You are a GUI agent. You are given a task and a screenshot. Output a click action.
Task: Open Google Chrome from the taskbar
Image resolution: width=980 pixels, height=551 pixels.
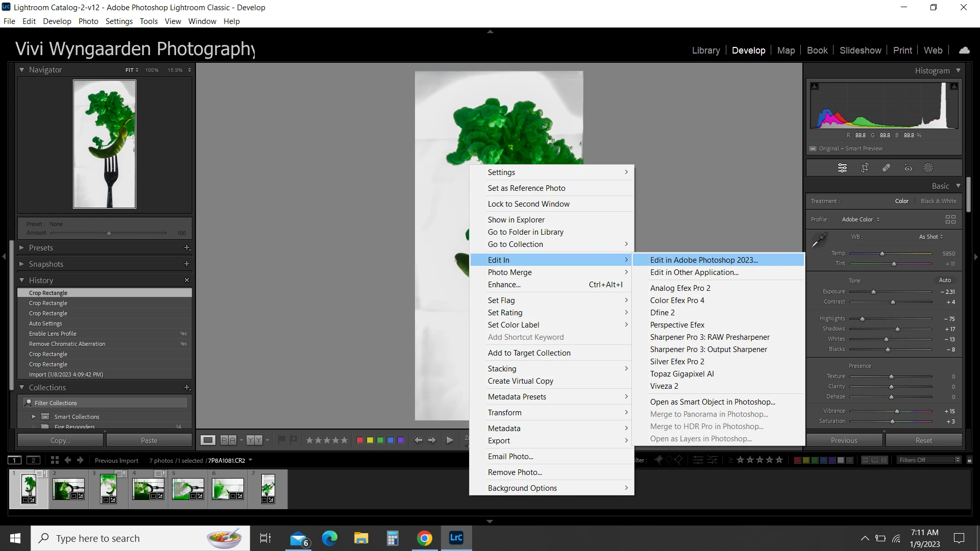point(424,538)
